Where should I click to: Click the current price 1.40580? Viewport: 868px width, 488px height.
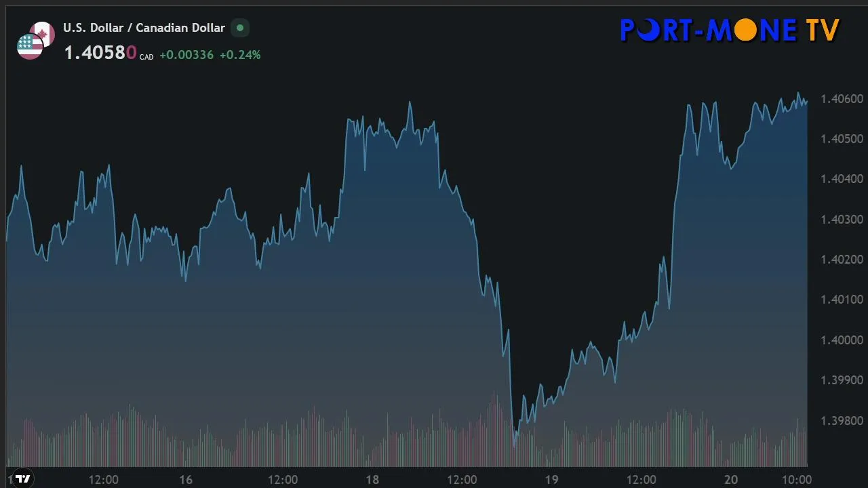pos(100,53)
